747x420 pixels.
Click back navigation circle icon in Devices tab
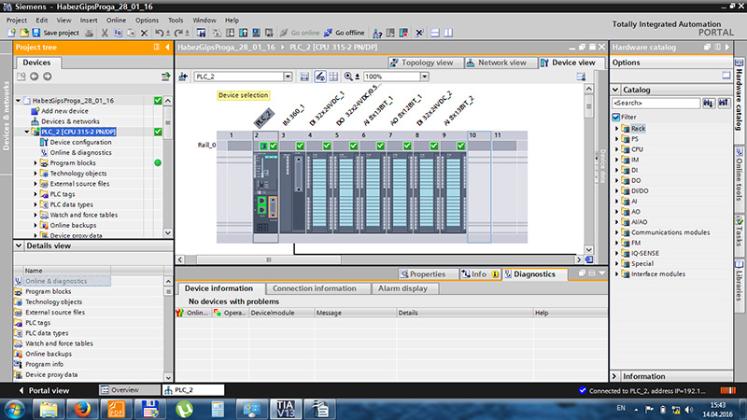34,76
